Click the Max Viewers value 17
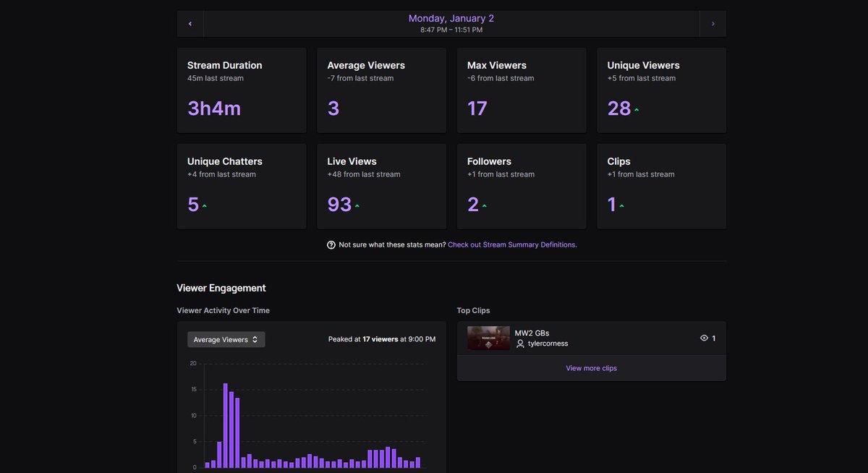Image resolution: width=868 pixels, height=473 pixels. 477,108
